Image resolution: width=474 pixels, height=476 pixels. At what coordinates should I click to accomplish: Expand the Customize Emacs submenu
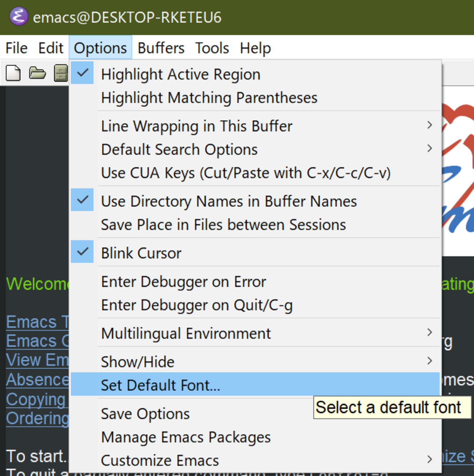click(x=255, y=460)
